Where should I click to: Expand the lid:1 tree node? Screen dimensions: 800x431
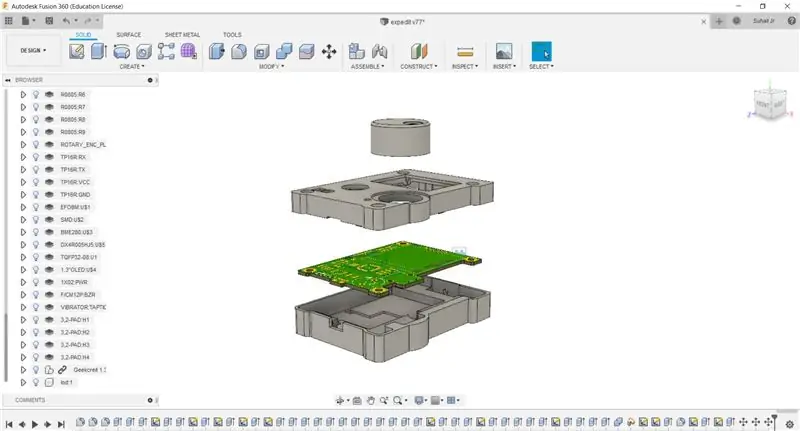[23, 382]
